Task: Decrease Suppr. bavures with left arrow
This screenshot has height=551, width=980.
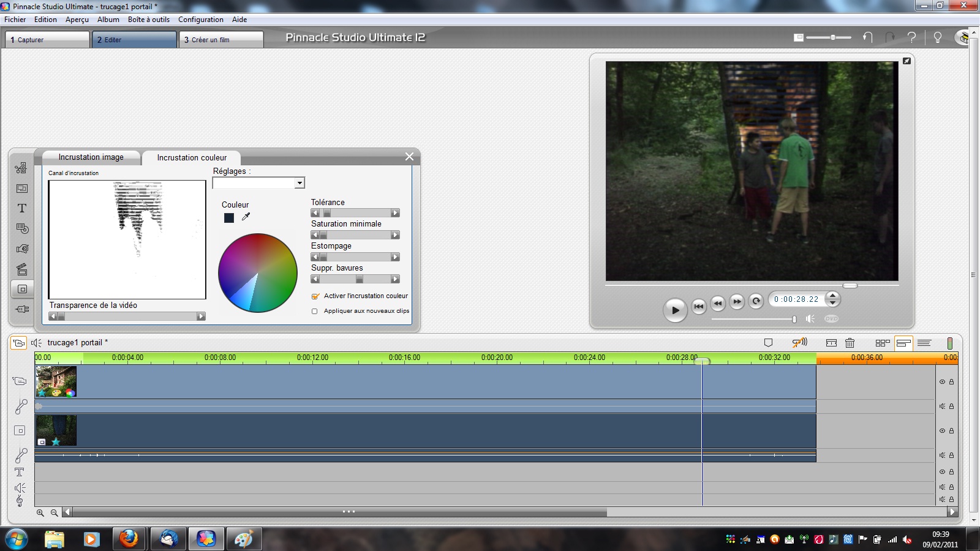Action: 315,279
